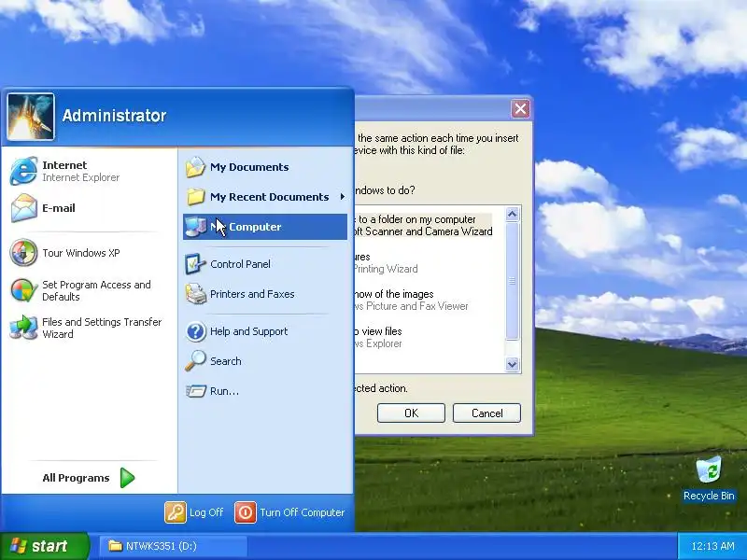This screenshot has height=560, width=747.
Task: Open the Recycle Bin desktop icon
Action: [x=709, y=470]
